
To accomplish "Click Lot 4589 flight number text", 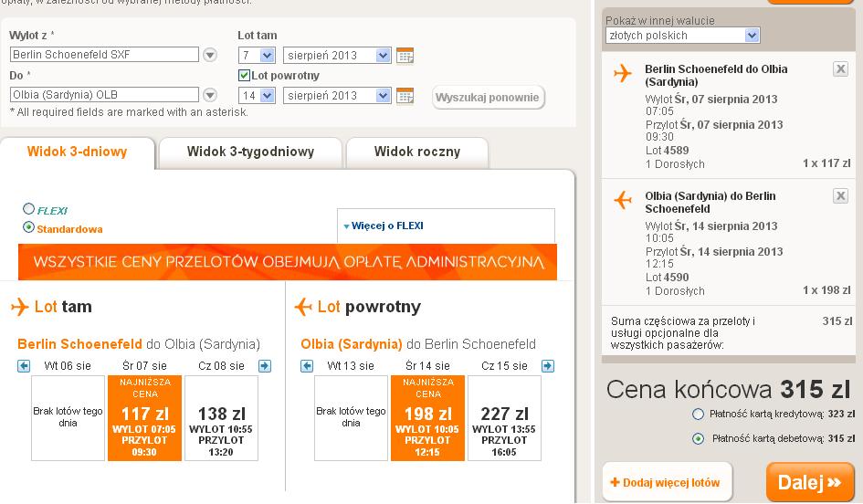I will tap(667, 151).
